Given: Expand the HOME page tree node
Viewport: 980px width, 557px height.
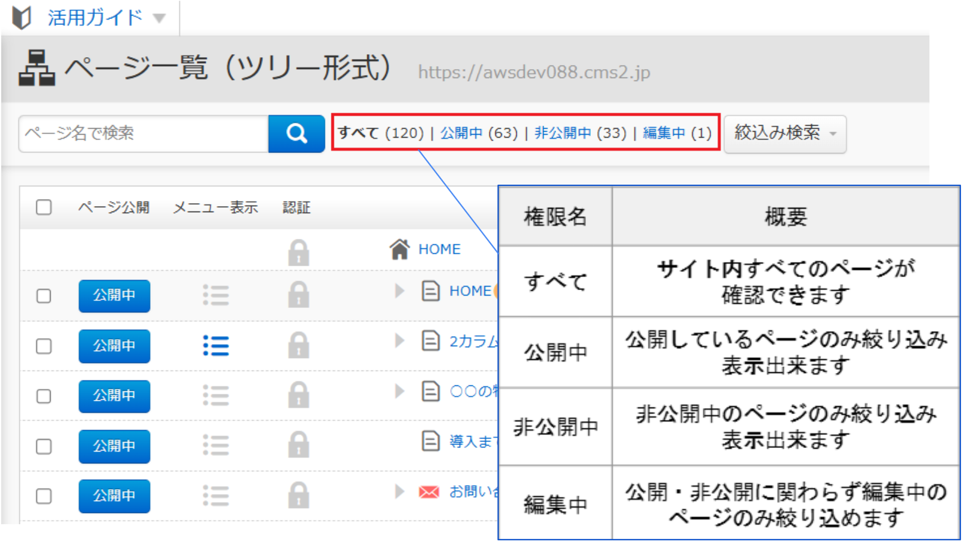Looking at the screenshot, I should tap(399, 291).
